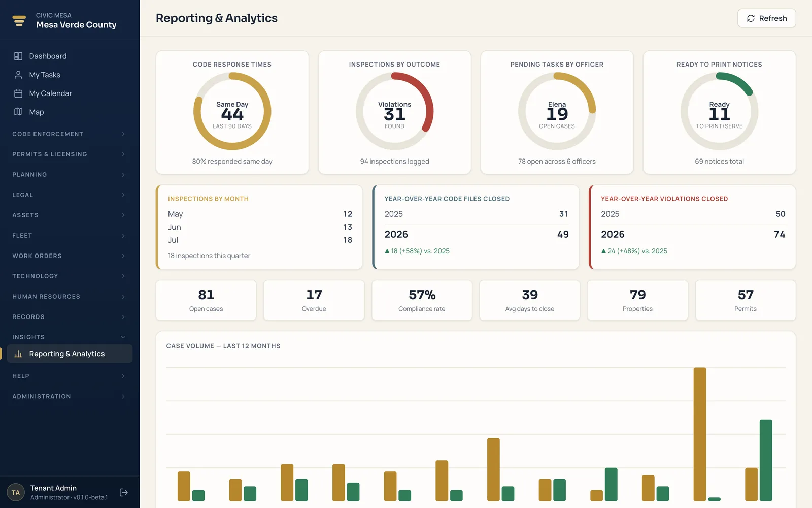Click '18 inspections this quarter' text
Viewport: 812px width, 508px height.
coord(209,256)
